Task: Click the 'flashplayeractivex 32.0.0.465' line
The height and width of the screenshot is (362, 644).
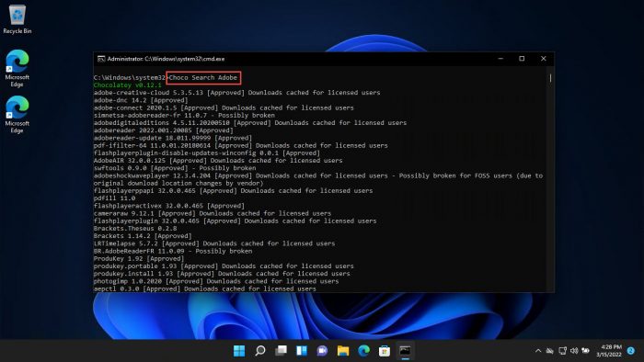Action: point(168,206)
